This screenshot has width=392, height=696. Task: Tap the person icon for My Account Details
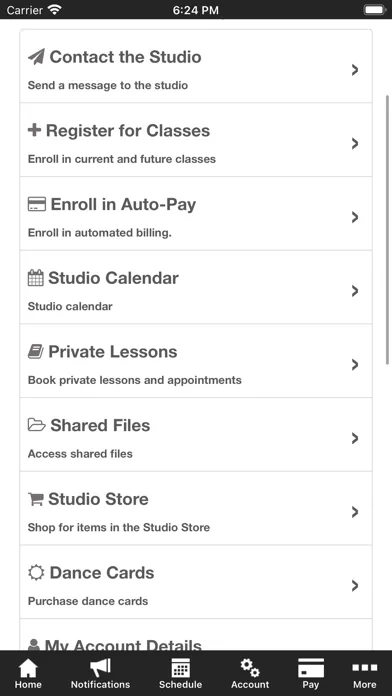tap(34, 645)
